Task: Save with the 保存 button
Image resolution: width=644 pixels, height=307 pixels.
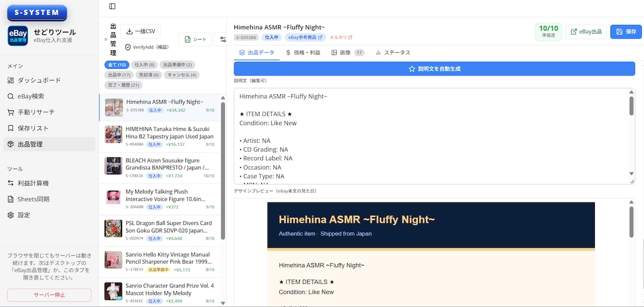Action: (626, 32)
